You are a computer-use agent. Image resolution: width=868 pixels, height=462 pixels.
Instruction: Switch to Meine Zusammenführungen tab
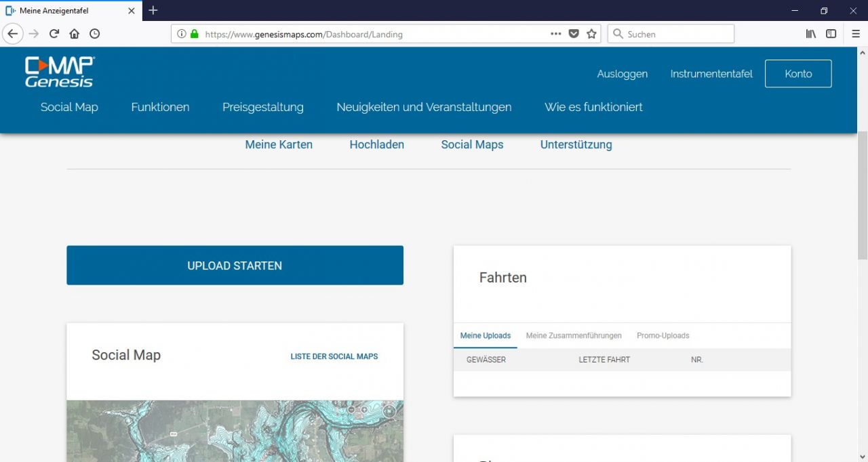pos(574,335)
